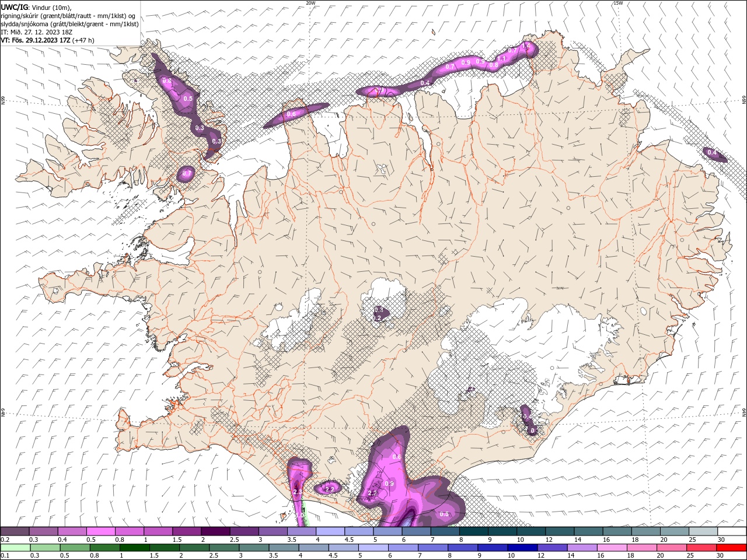The height and width of the screenshot is (560, 747).
Task: Click the bright pink 0.5 swatch in upper legend
Action: (100, 531)
